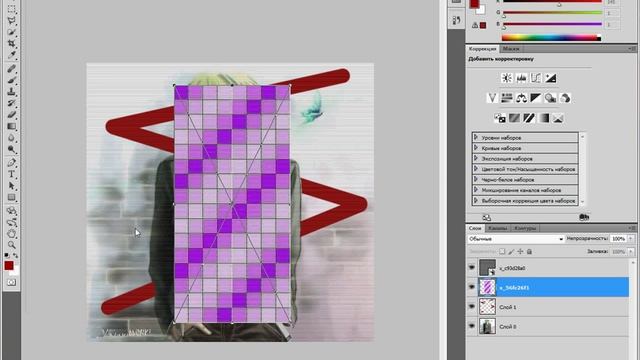This screenshot has height=360, width=640.
Task: Add a Brightness/Contrast adjustment
Action: pos(507,78)
